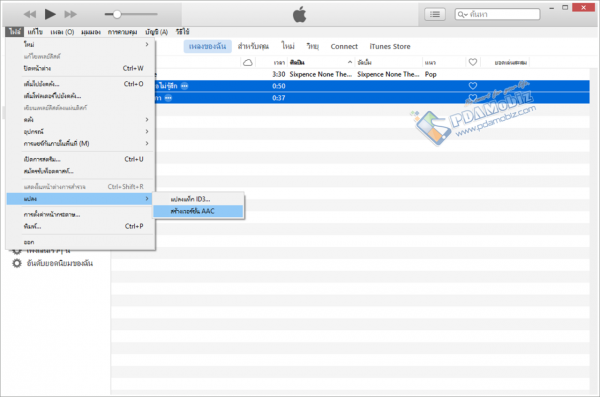600x397 pixels.
Task: Click the heart column header icon
Action: tap(473, 62)
